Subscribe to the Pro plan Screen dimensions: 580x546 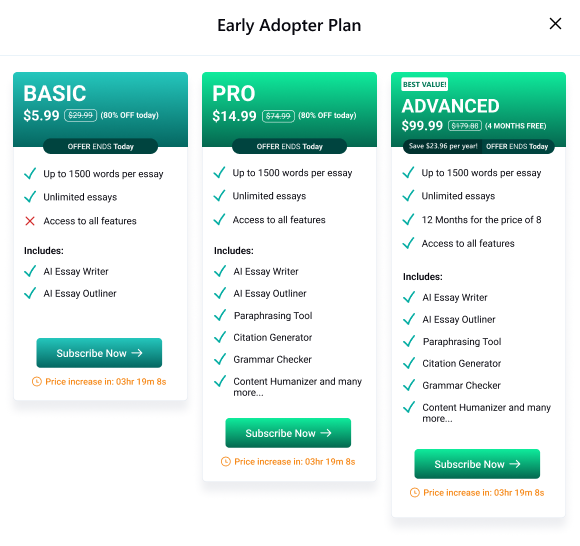(288, 433)
